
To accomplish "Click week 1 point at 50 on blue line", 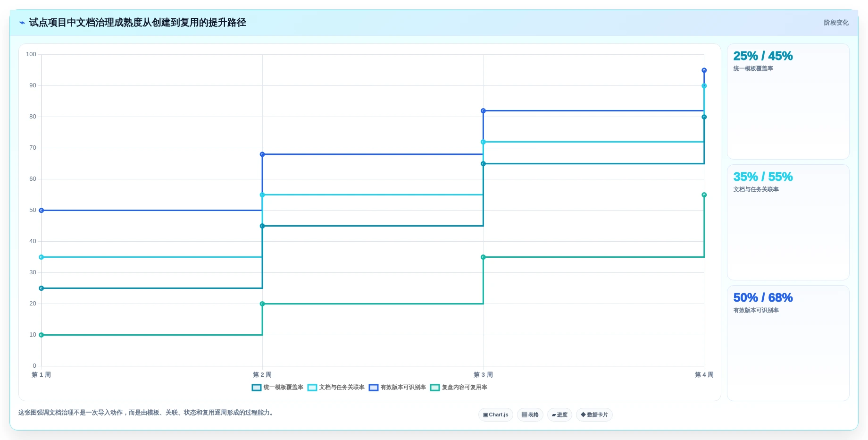I will (42, 210).
